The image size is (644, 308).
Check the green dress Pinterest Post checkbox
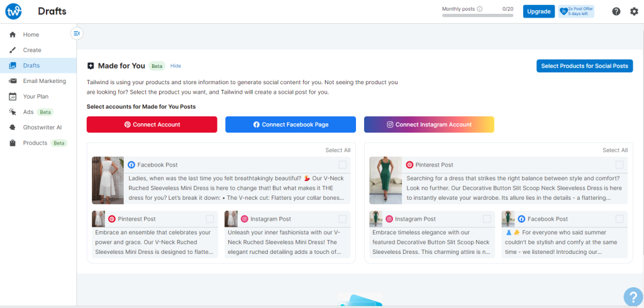tap(619, 165)
